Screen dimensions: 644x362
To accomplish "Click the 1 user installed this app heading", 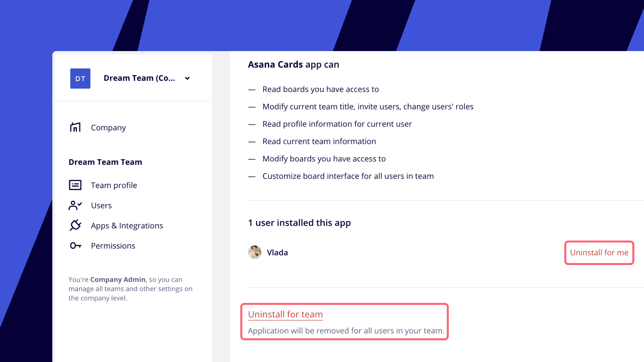I will coord(299,223).
